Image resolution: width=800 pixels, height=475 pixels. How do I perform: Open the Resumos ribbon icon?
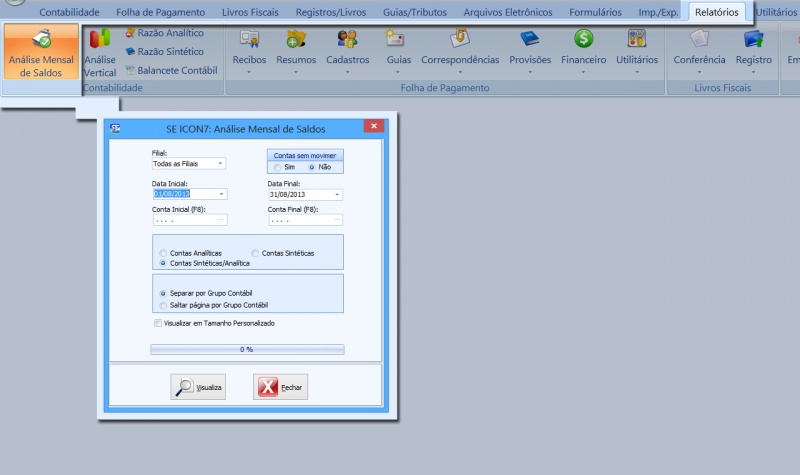(296, 40)
